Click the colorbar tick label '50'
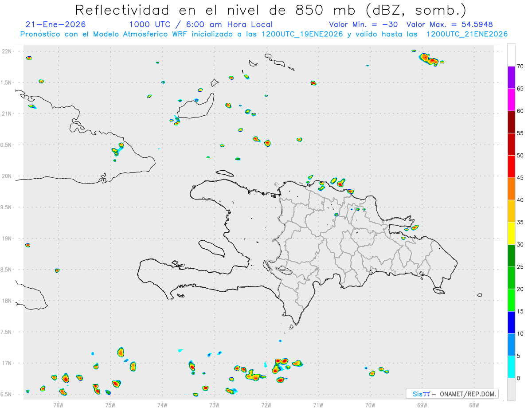Screen dimensions: 532x411 [x=520, y=156]
